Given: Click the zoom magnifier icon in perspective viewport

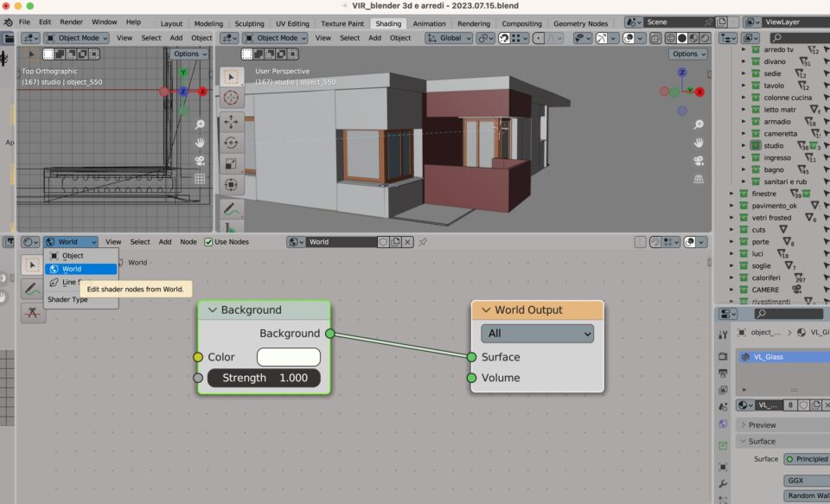Looking at the screenshot, I should pos(699,124).
